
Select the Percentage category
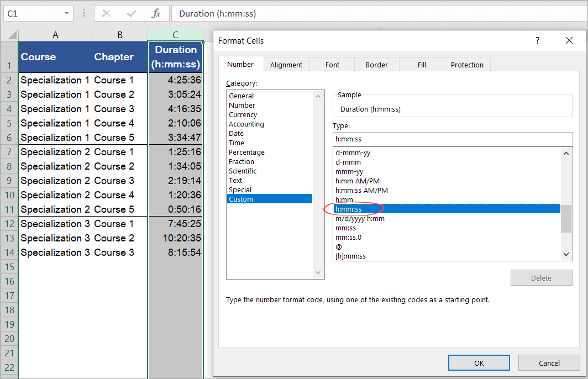point(246,152)
